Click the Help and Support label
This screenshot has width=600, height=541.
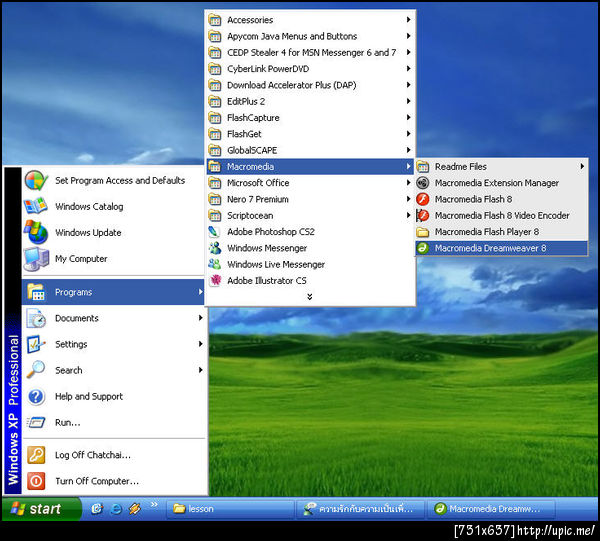(x=89, y=396)
